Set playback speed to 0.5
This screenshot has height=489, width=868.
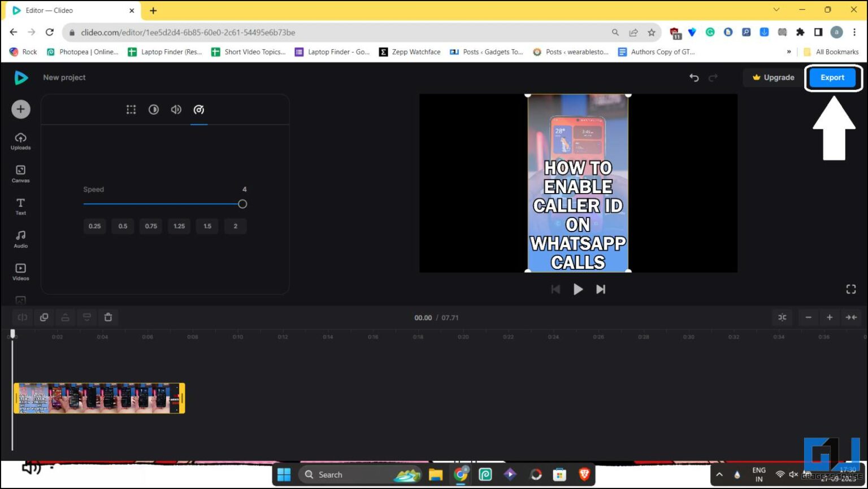point(123,226)
